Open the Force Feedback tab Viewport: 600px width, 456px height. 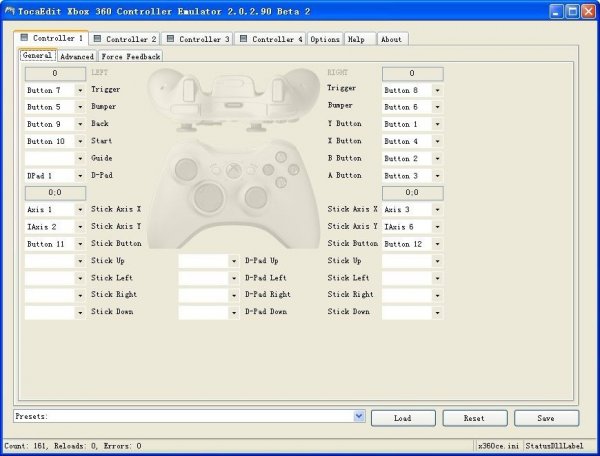click(x=130, y=57)
